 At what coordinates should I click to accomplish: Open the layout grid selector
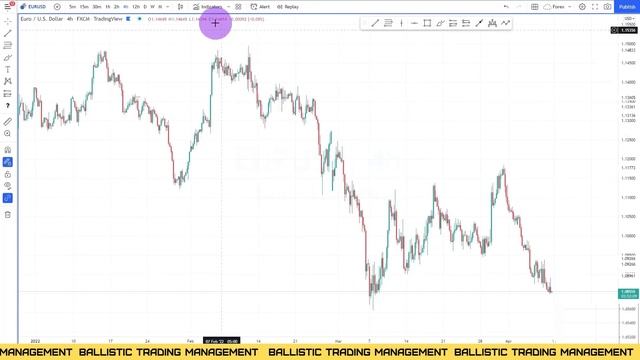click(x=535, y=7)
